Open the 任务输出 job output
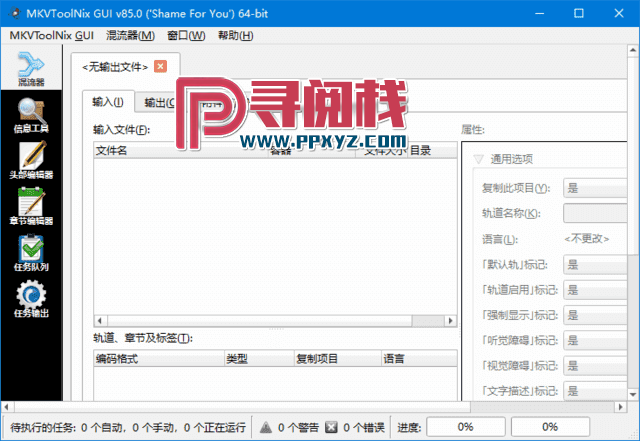 tap(31, 299)
